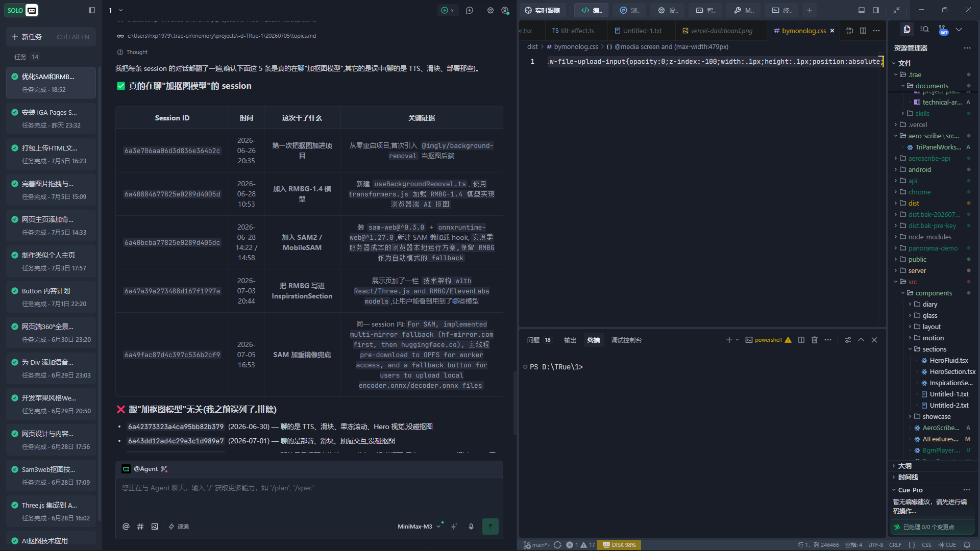The height and width of the screenshot is (551, 980).
Task: Open 网页端360°全景... task entry
Action: click(x=51, y=333)
